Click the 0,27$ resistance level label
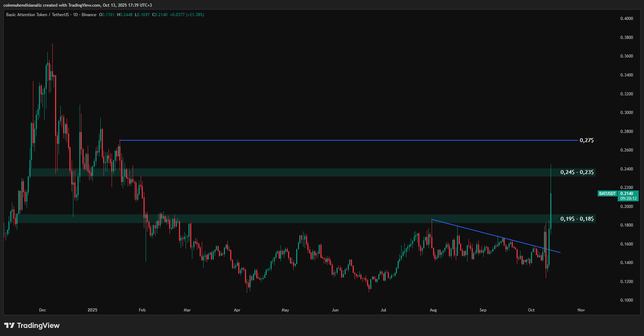The image size is (644, 336). pyautogui.click(x=587, y=140)
